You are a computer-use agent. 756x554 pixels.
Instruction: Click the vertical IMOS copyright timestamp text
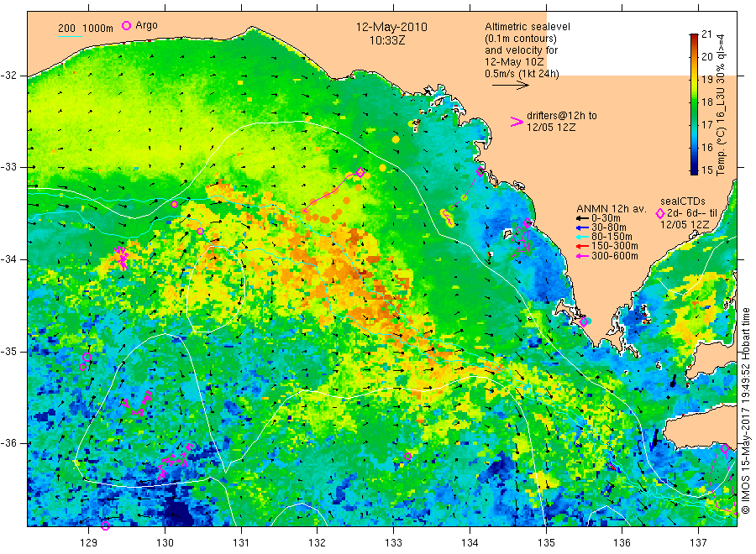(x=746, y=410)
